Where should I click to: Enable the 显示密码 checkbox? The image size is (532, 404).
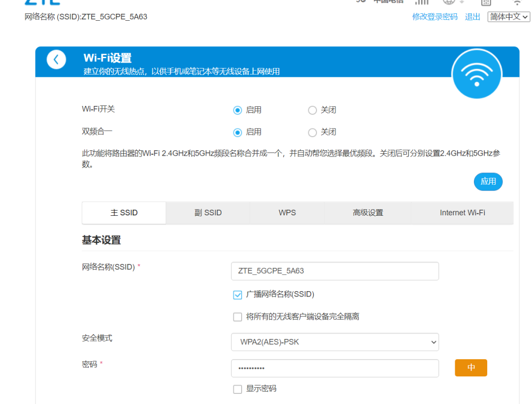pyautogui.click(x=237, y=389)
